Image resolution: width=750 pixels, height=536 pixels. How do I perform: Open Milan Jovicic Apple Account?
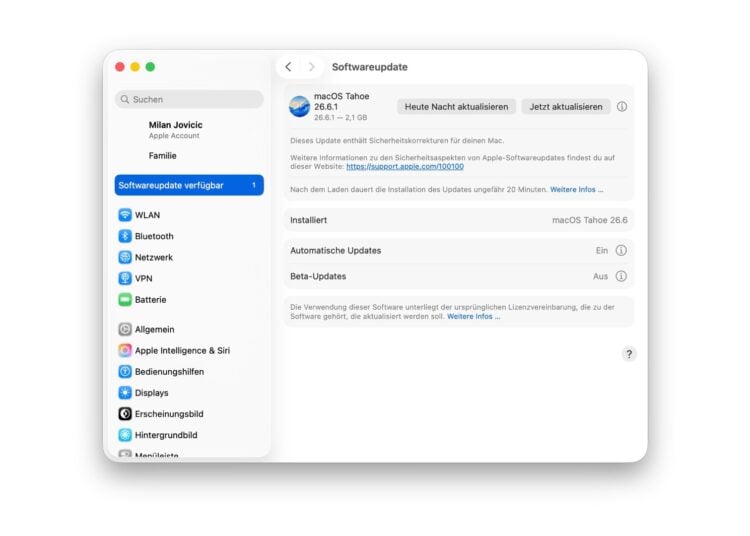click(176, 130)
